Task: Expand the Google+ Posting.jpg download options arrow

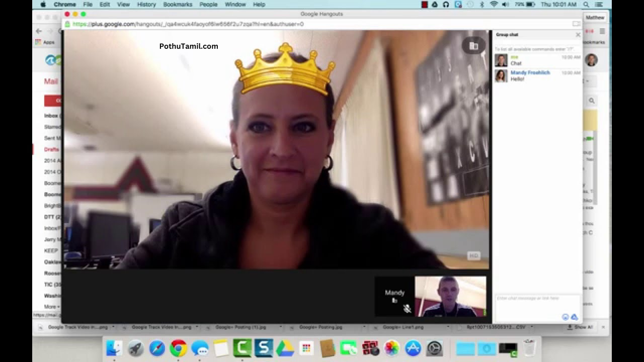Action: 364,327
